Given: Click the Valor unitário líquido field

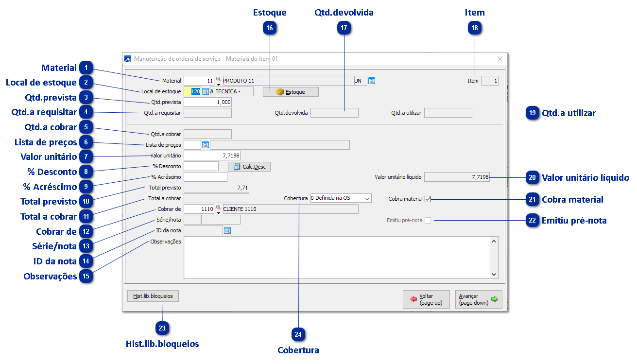Looking at the screenshot, I should pyautogui.click(x=457, y=177).
